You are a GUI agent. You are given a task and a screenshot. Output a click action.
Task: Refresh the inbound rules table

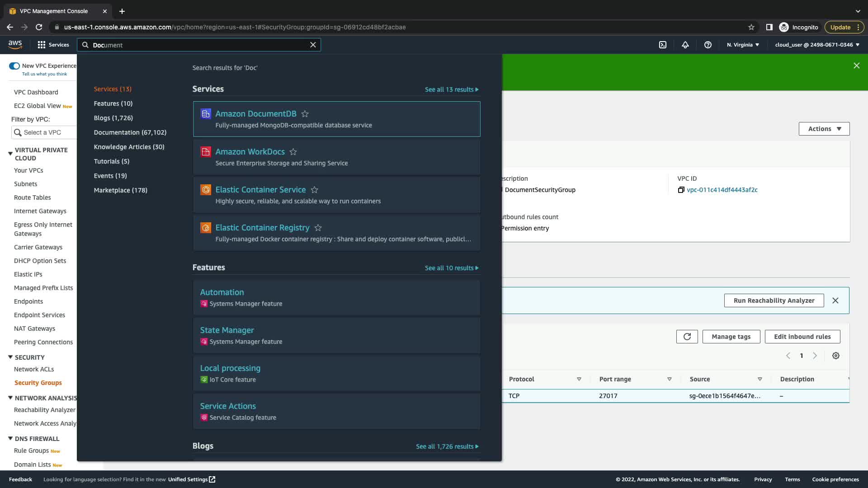click(687, 337)
